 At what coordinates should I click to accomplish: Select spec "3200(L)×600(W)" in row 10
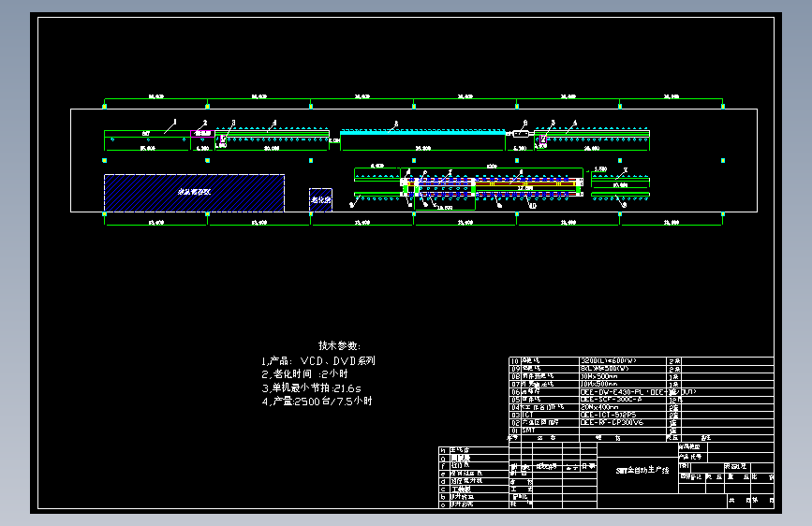pos(609,361)
